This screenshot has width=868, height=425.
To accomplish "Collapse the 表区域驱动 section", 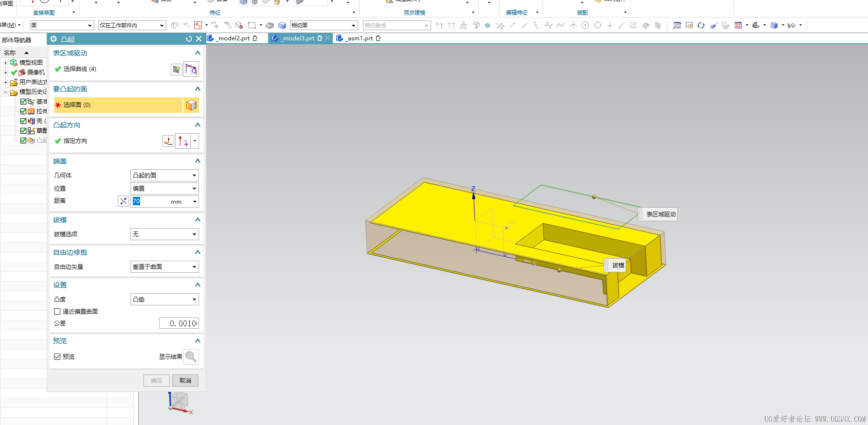I will point(198,53).
